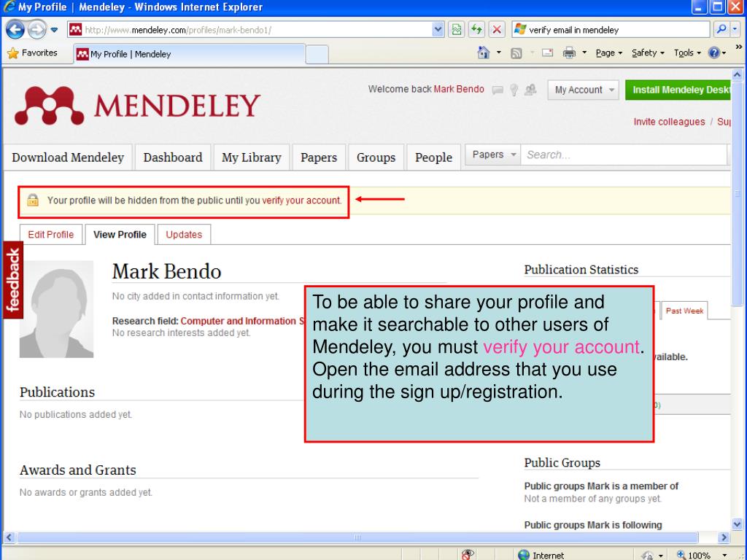Open the Print options dropdown arrow

[584, 52]
